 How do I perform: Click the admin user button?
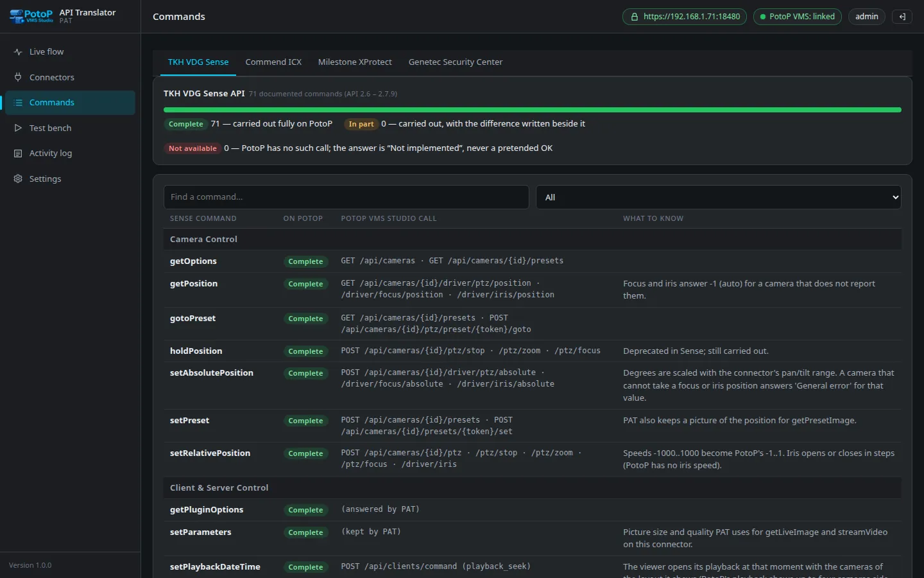pyautogui.click(x=867, y=17)
